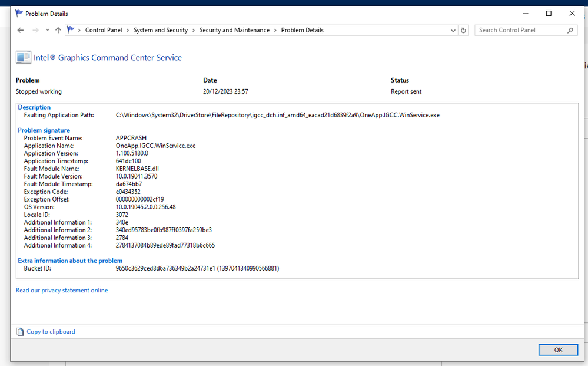Image resolution: width=588 pixels, height=366 pixels.
Task: Click the date 20/12/2023 23:57
Action: click(225, 91)
